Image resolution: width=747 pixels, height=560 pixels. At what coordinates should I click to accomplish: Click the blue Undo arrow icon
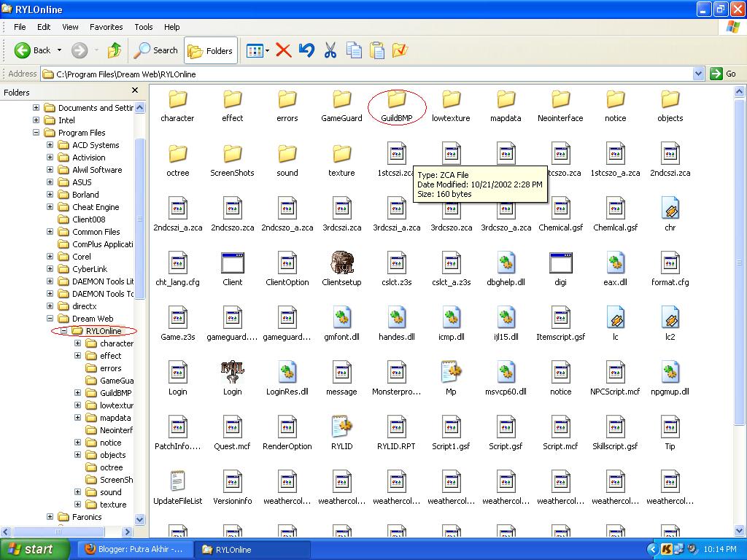click(306, 50)
